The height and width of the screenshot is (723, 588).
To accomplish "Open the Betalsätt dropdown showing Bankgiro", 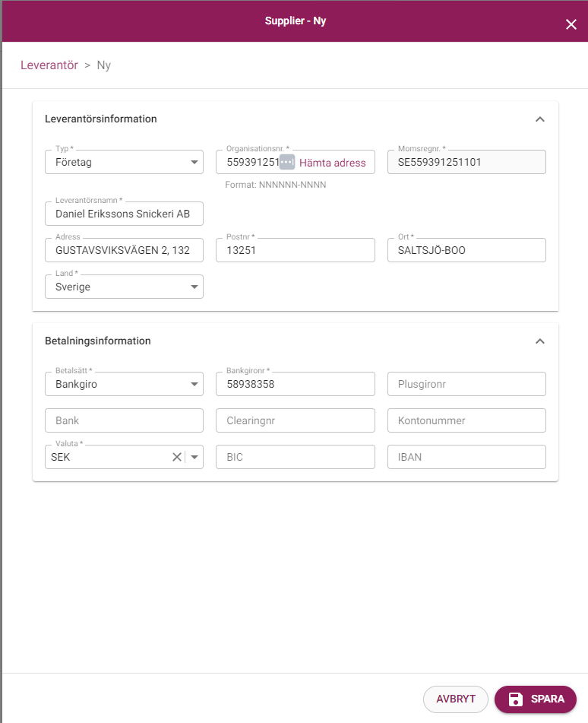I will point(124,384).
